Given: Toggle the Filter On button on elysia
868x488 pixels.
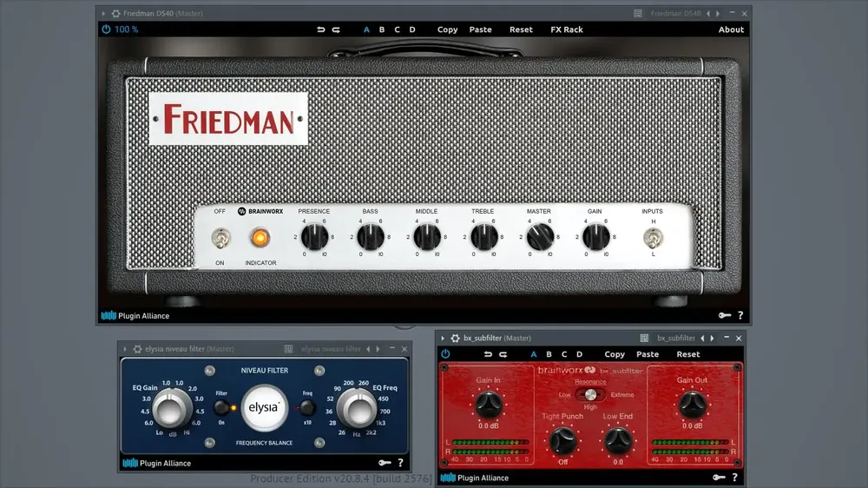Looking at the screenshot, I should click(x=221, y=408).
